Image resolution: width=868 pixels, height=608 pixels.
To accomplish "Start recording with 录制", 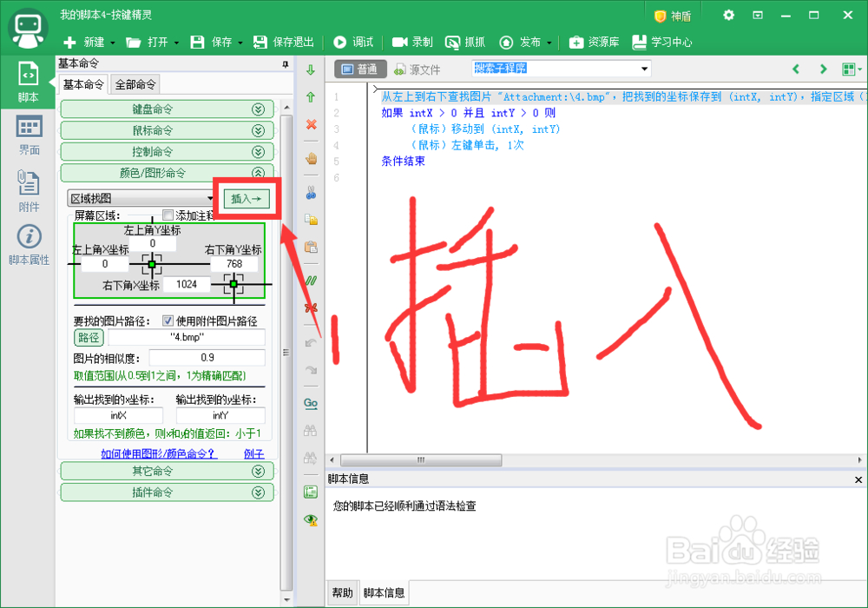I will pyautogui.click(x=412, y=42).
